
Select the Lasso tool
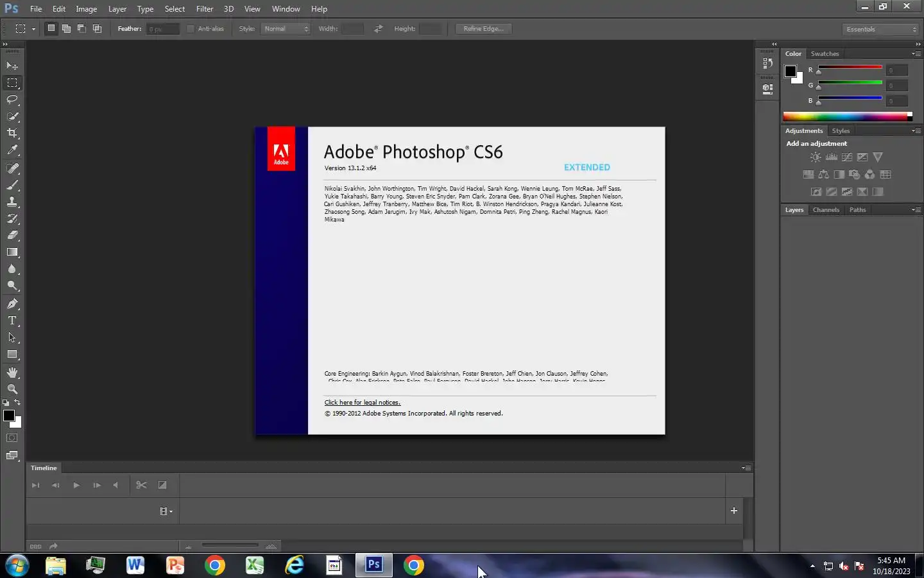tap(12, 100)
